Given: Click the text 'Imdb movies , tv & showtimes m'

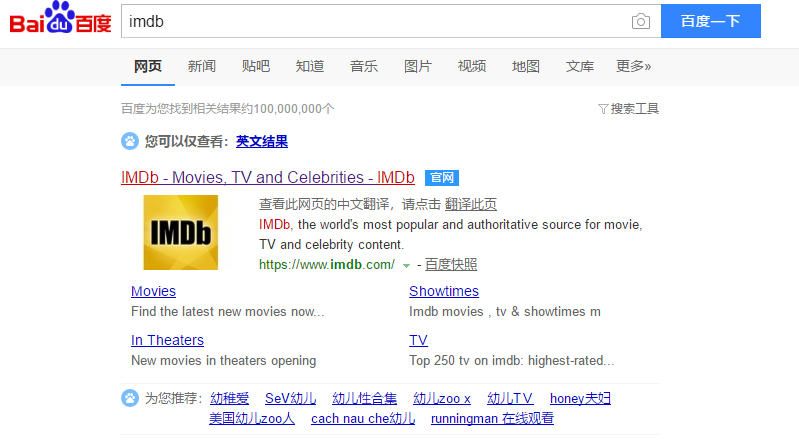Looking at the screenshot, I should pyautogui.click(x=505, y=311).
